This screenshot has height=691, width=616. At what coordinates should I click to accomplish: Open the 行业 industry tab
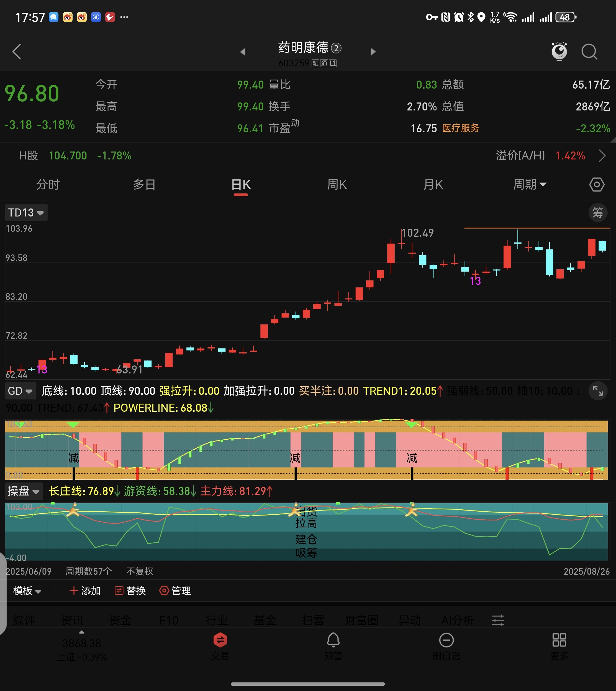click(217, 620)
